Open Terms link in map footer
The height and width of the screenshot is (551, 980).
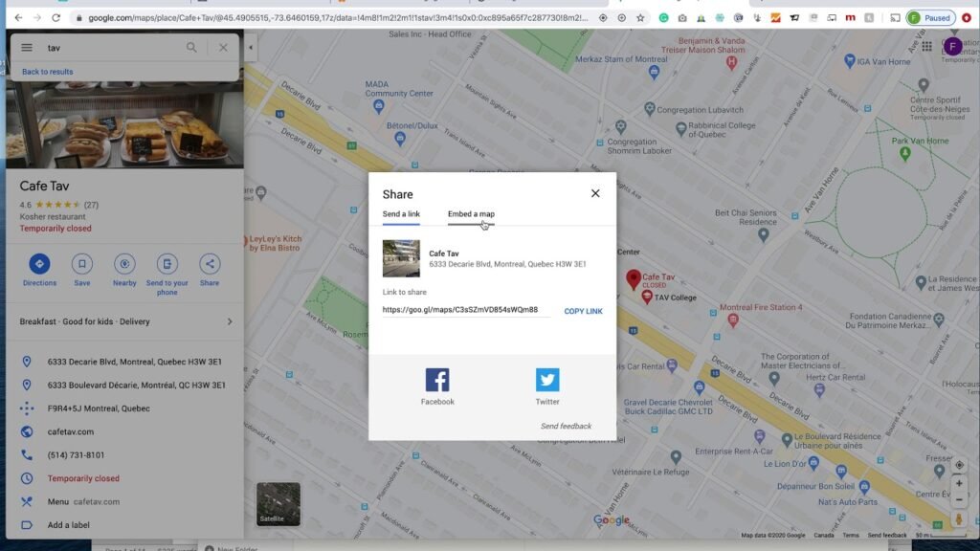coord(850,536)
